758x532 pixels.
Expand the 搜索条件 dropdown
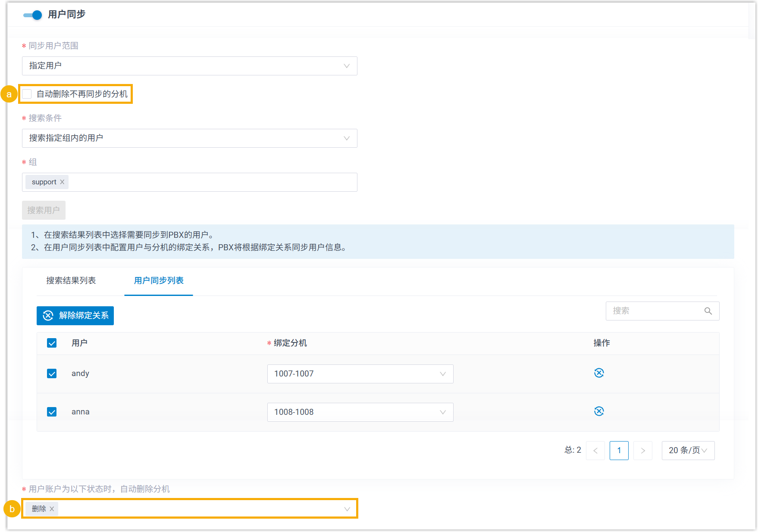coord(189,138)
